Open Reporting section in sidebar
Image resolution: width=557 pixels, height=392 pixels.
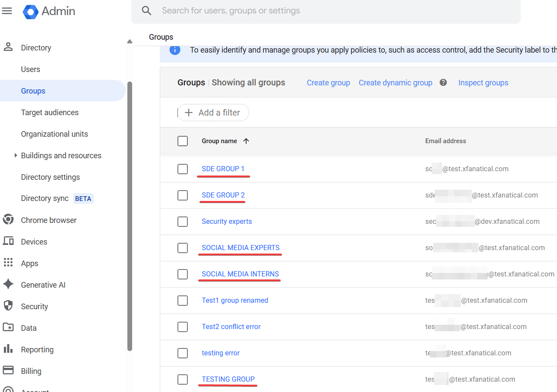click(x=37, y=349)
